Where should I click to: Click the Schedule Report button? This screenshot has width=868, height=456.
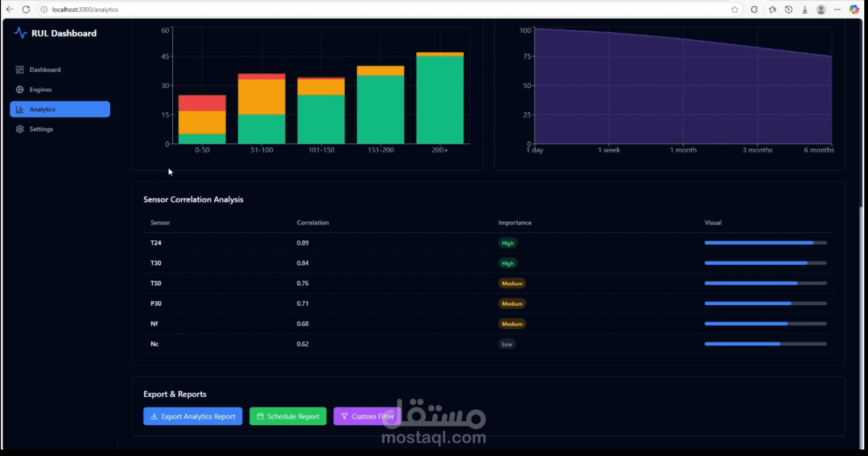288,416
